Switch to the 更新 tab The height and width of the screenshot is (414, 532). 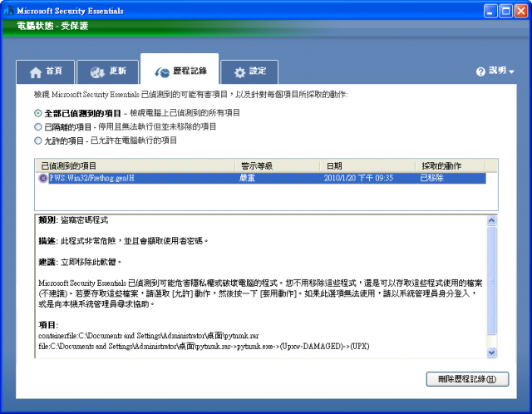pos(107,71)
